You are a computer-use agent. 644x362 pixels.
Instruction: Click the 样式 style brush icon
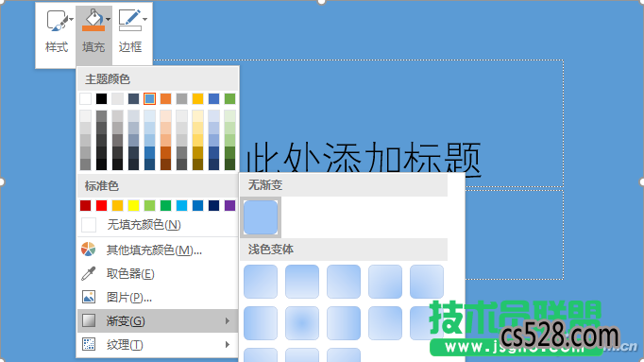pos(57,21)
